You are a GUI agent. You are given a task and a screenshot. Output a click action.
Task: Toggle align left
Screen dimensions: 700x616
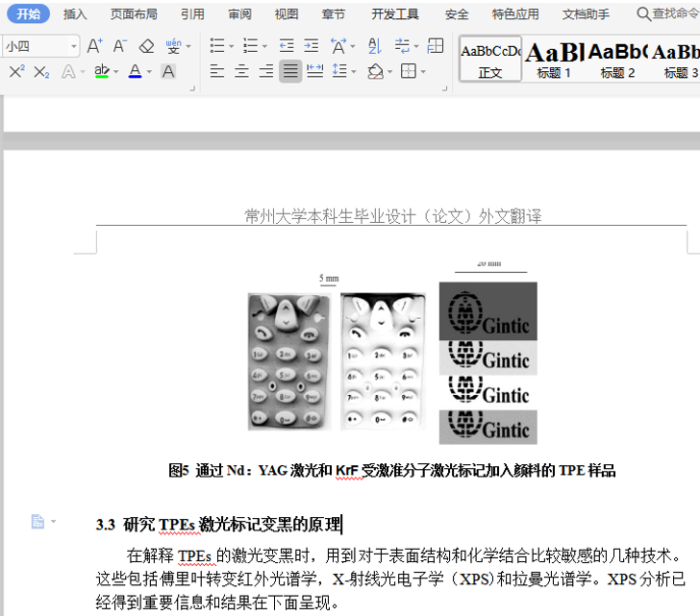click(x=217, y=71)
